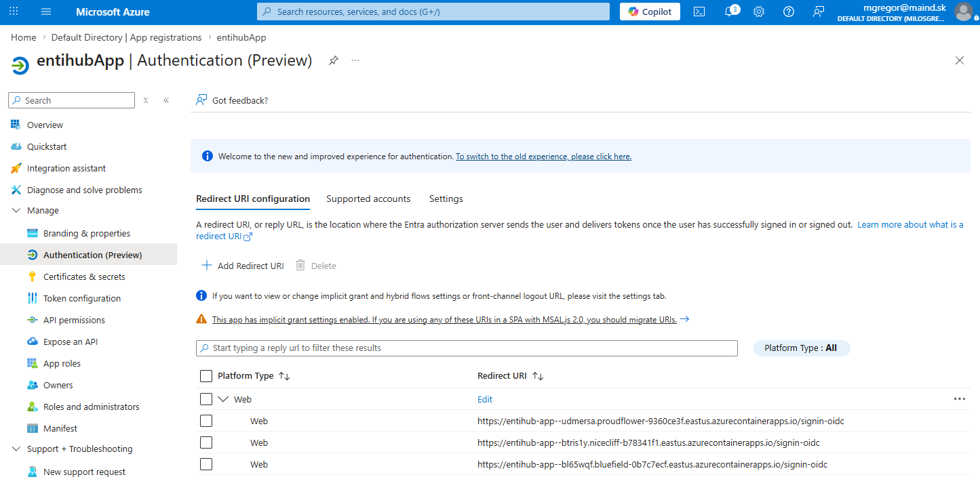Click the Expose an API cloud icon
Viewport: 980px width, 496px height.
point(32,342)
